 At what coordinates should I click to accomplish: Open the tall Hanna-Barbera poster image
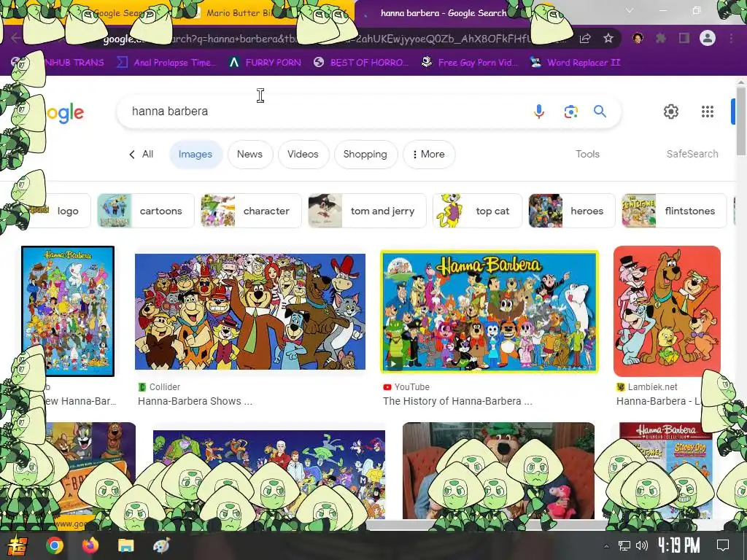pos(68,311)
